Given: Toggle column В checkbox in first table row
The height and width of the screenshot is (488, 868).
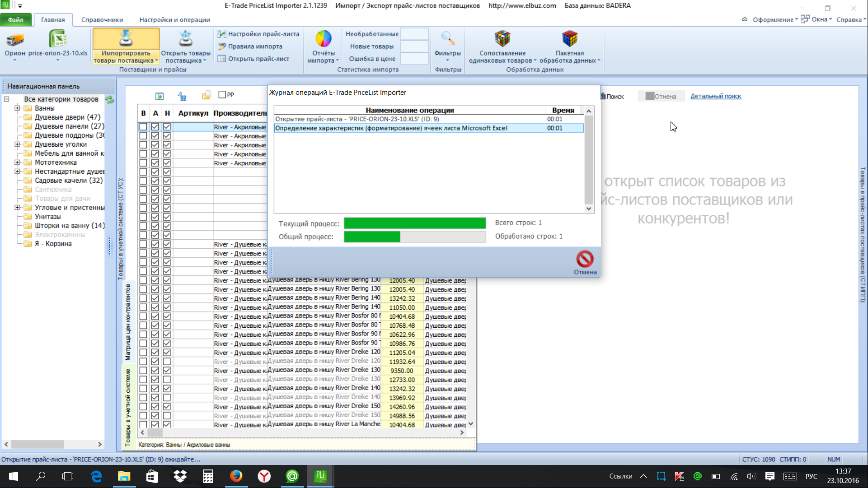Looking at the screenshot, I should tap(143, 127).
